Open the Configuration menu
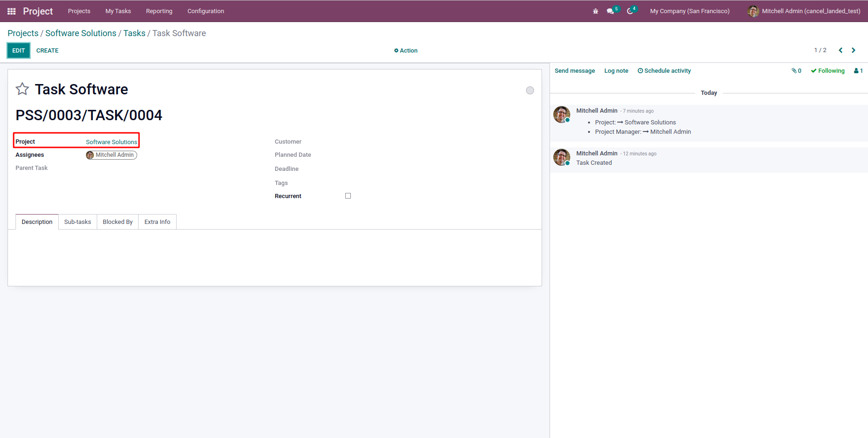Viewport: 868px width, 438px height. (x=206, y=11)
